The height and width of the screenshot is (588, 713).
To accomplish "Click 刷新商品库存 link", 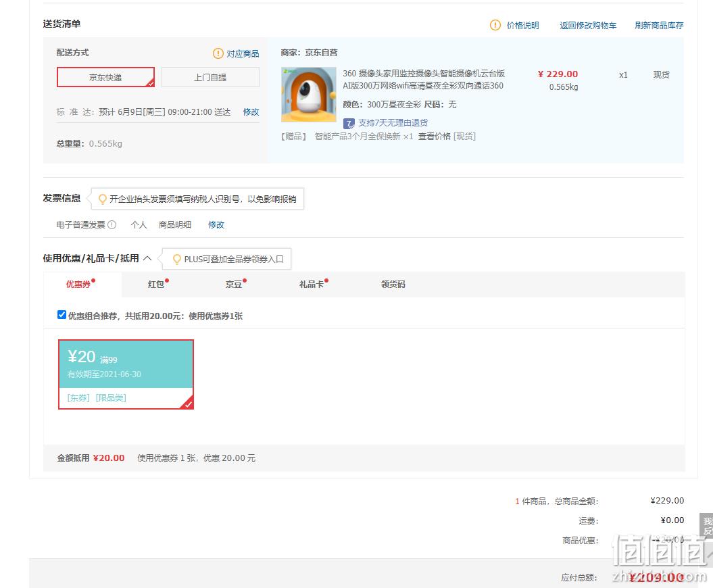I will pyautogui.click(x=660, y=26).
